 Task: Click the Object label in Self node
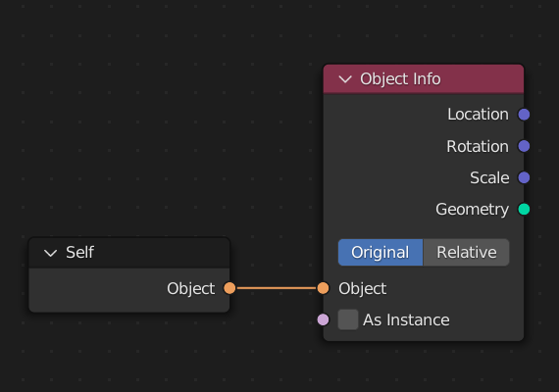click(x=190, y=288)
